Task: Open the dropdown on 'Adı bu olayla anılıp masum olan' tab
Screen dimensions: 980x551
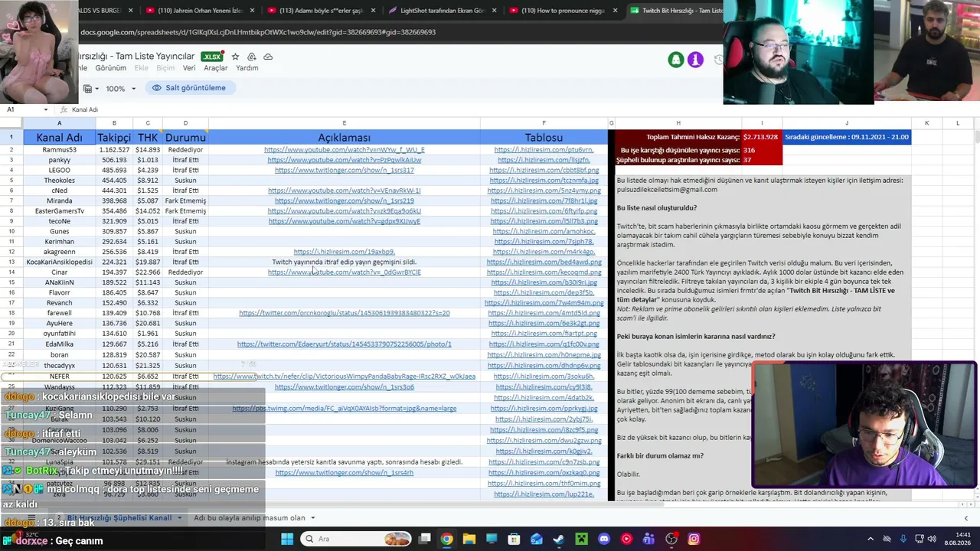Action: (x=312, y=518)
